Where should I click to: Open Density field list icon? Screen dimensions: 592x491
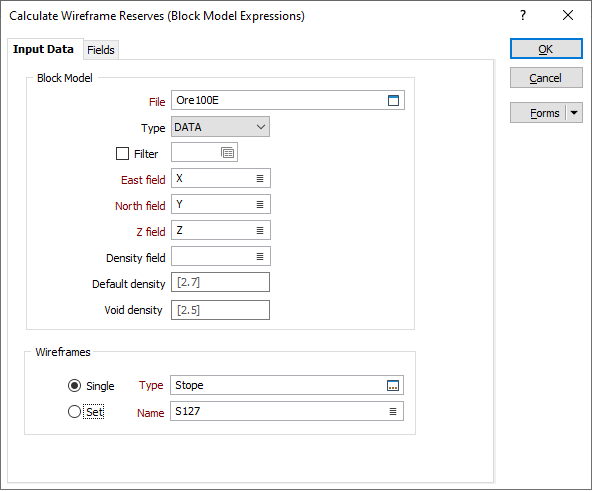pyautogui.click(x=260, y=256)
